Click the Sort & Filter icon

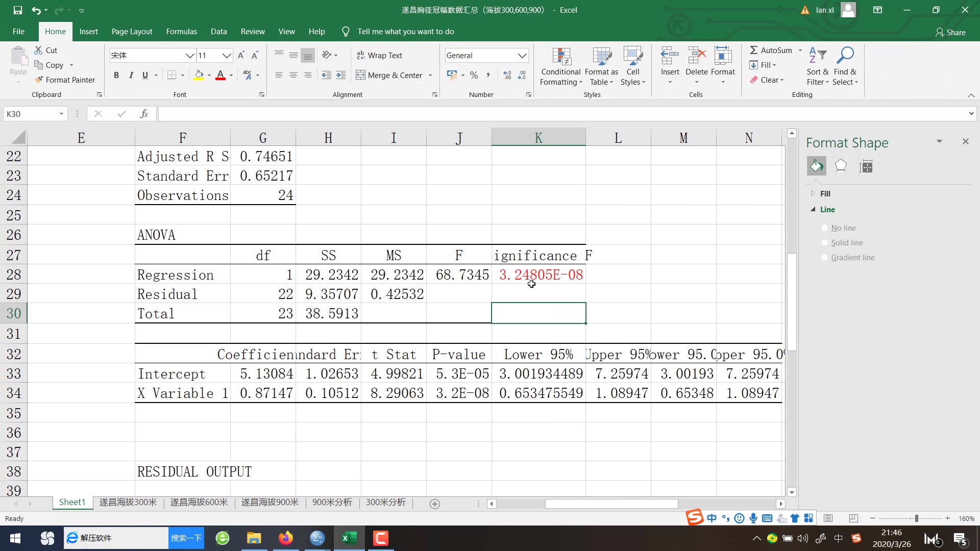818,56
